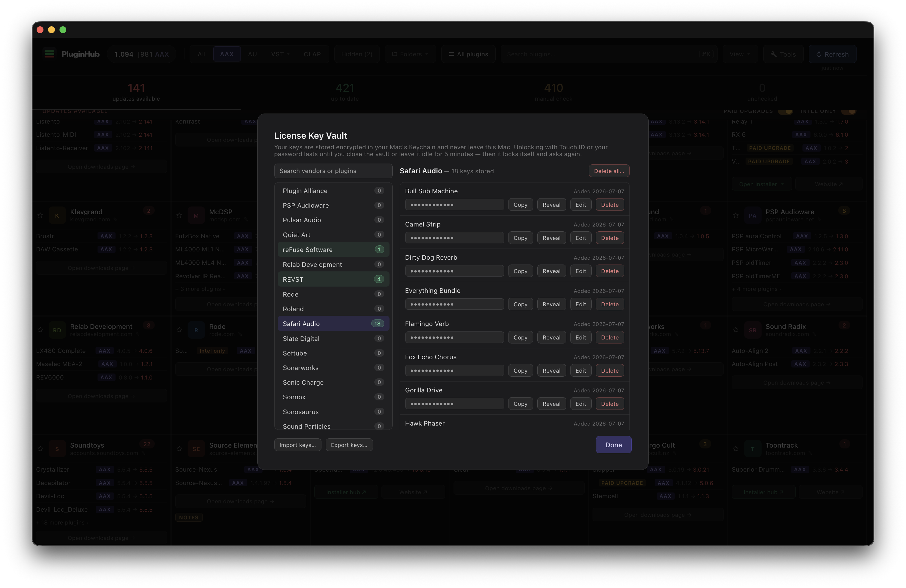Screen dimensions: 906x588
Task: Open Import keys dialog
Action: click(x=297, y=444)
